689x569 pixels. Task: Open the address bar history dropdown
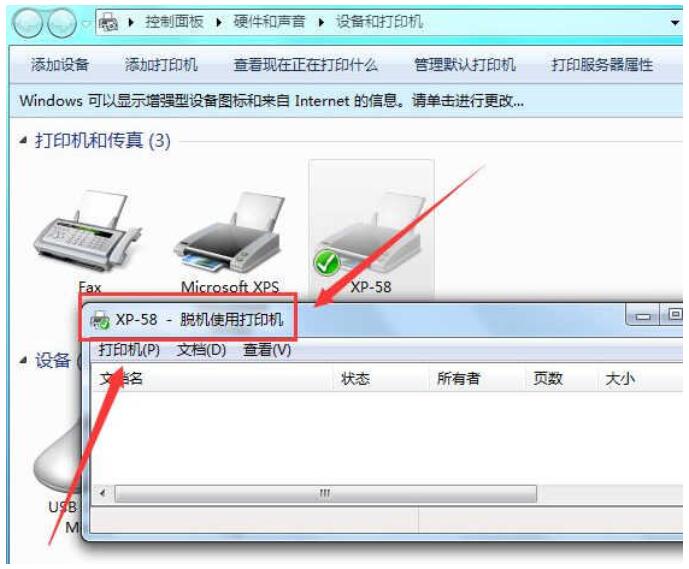click(x=675, y=22)
